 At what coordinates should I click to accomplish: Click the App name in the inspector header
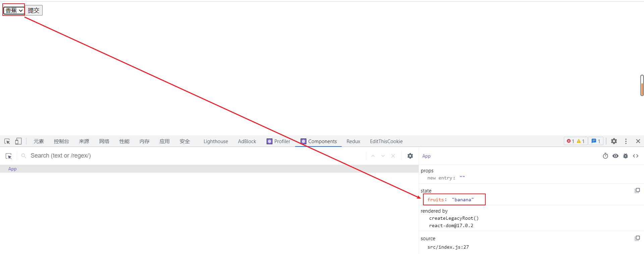click(426, 156)
